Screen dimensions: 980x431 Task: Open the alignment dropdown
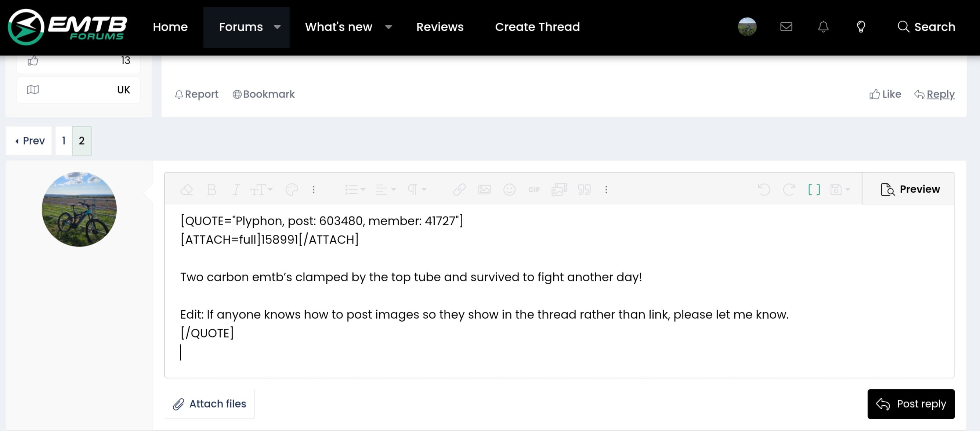386,189
